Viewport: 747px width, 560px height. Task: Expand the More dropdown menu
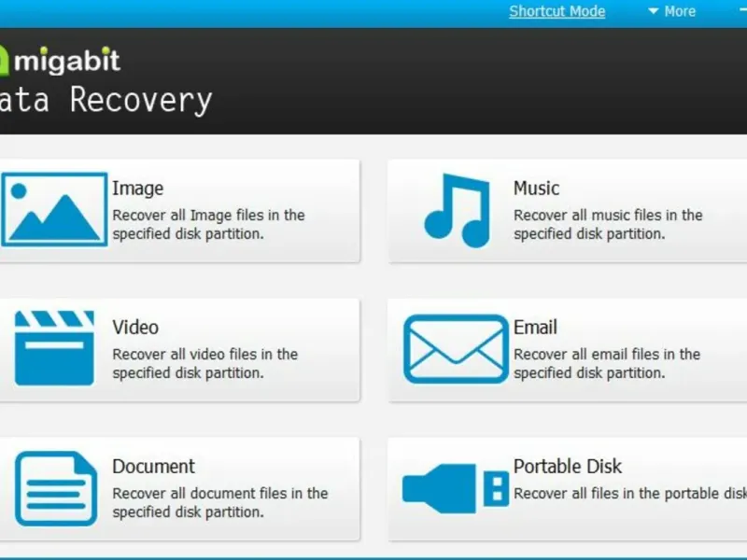pos(672,11)
